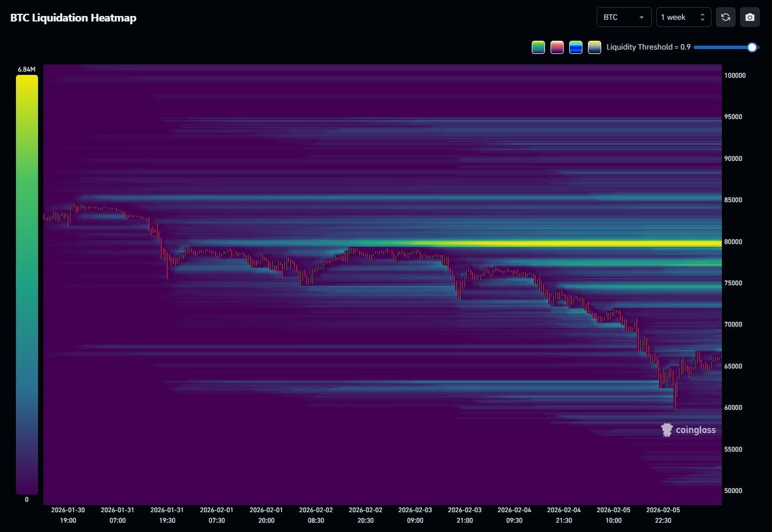The width and height of the screenshot is (772, 532).
Task: Switch to the blue-cyan color theme swatch
Action: [576, 47]
